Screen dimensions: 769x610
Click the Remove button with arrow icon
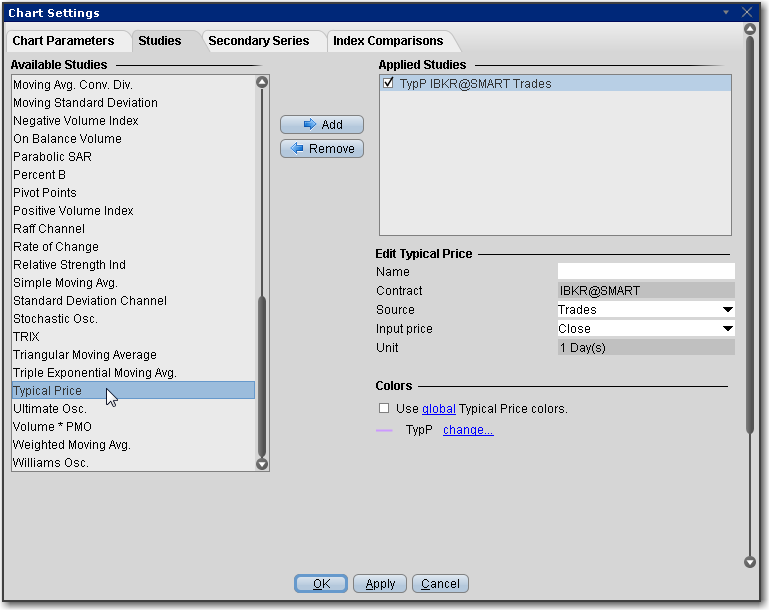coord(321,149)
